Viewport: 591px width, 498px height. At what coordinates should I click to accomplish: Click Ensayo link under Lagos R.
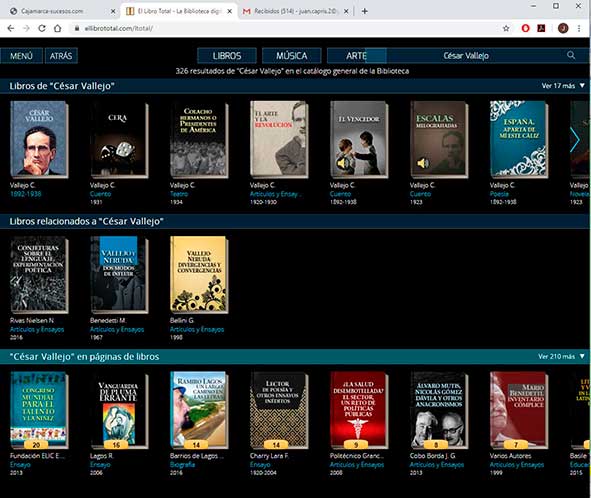pyautogui.click(x=100, y=464)
